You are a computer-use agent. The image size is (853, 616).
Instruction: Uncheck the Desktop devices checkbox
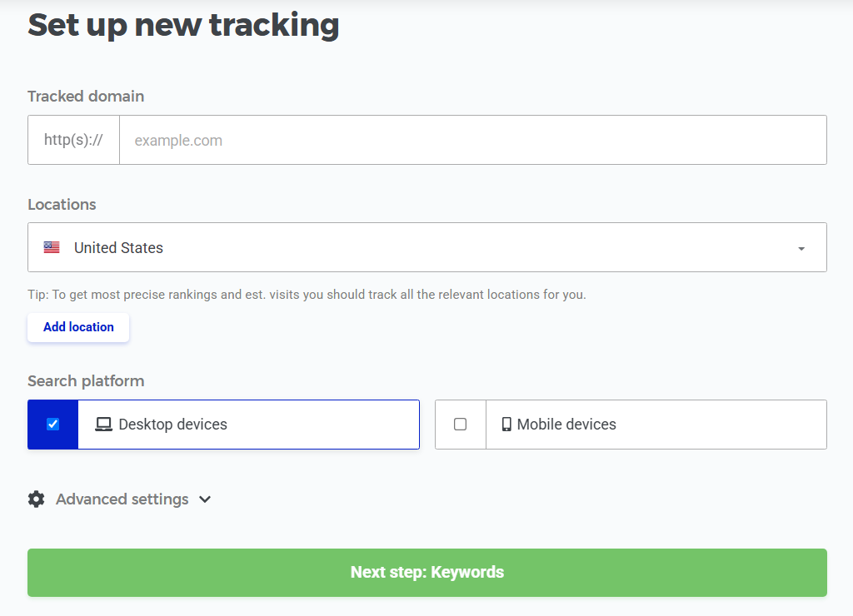pos(52,424)
